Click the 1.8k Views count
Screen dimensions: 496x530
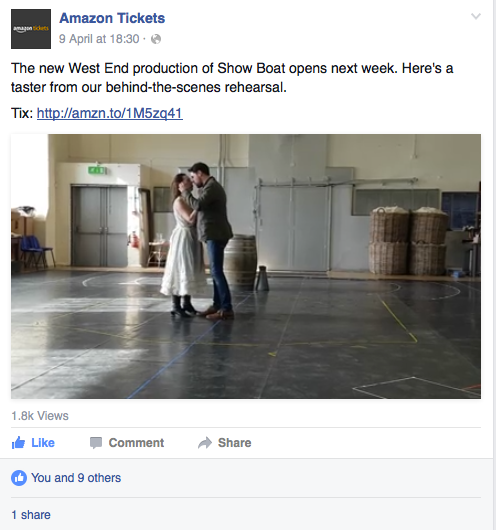pyautogui.click(x=40, y=416)
